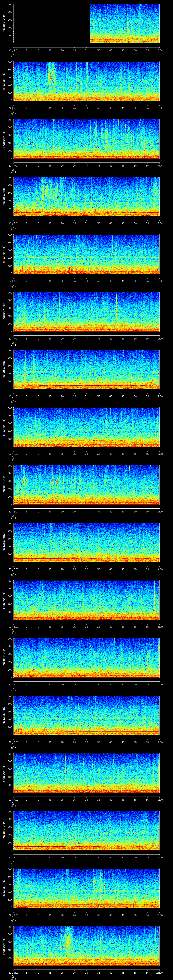Click the '20:00' end time label
The image size is (173, 980).
pyautogui.click(x=159, y=915)
